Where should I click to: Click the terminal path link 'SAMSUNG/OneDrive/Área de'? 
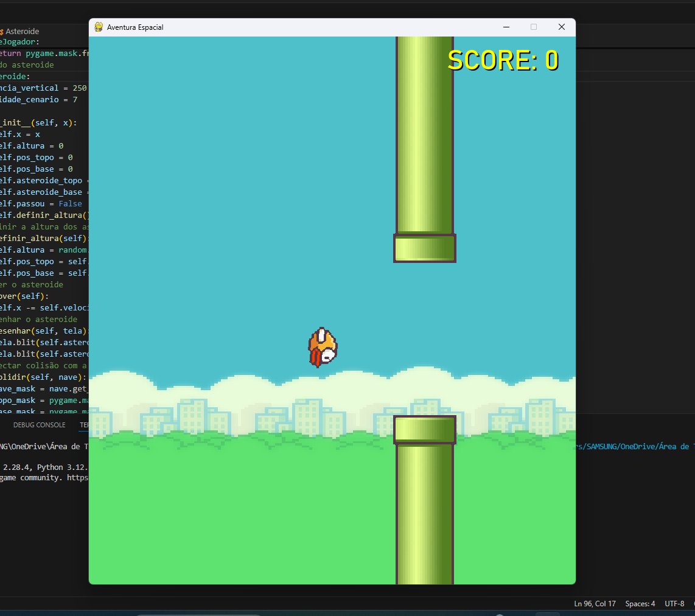click(638, 446)
